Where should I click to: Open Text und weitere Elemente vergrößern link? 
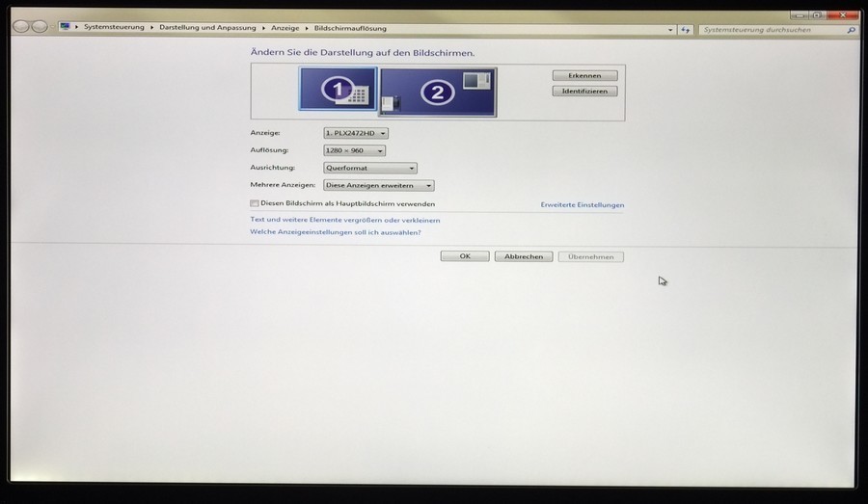coord(345,220)
